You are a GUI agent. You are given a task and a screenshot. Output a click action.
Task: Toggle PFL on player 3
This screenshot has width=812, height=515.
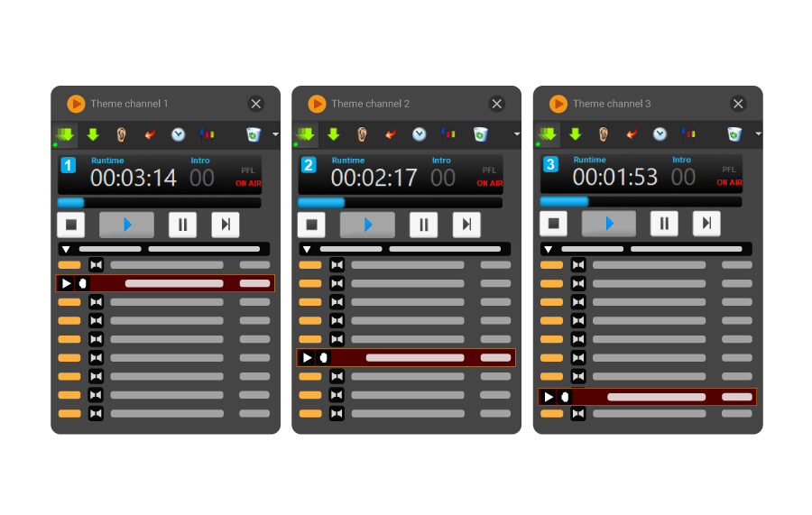point(729,170)
